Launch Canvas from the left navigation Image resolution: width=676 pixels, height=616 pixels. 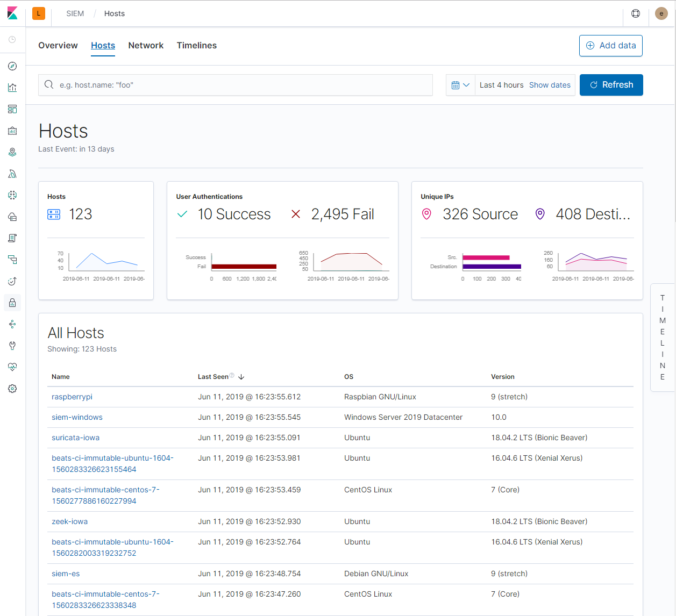click(x=12, y=131)
